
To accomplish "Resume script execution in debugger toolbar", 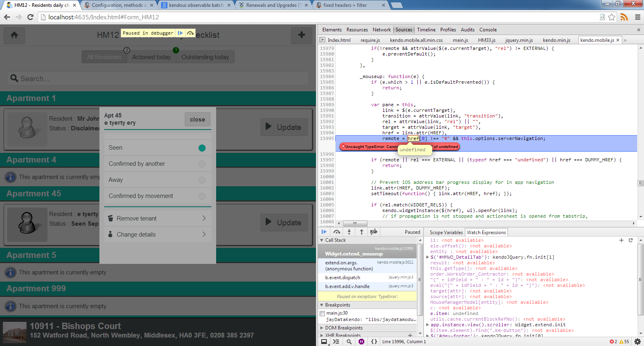I will pyautogui.click(x=324, y=232).
